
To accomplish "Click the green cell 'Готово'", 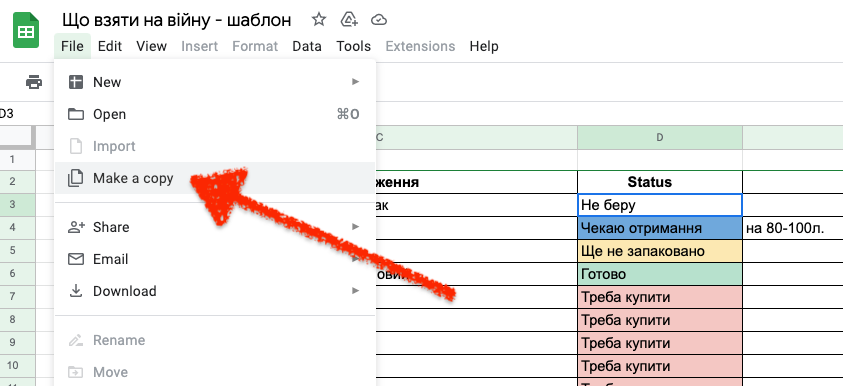I will click(x=660, y=274).
